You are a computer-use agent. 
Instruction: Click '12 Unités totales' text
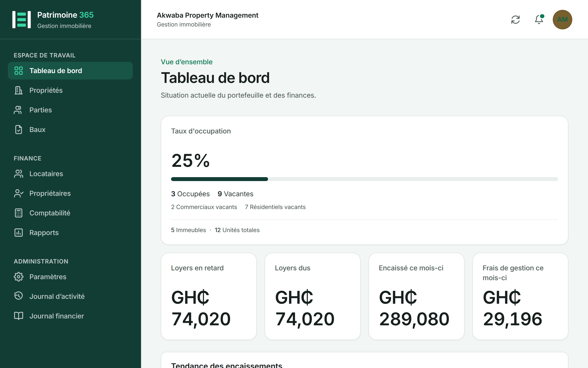pos(237,230)
